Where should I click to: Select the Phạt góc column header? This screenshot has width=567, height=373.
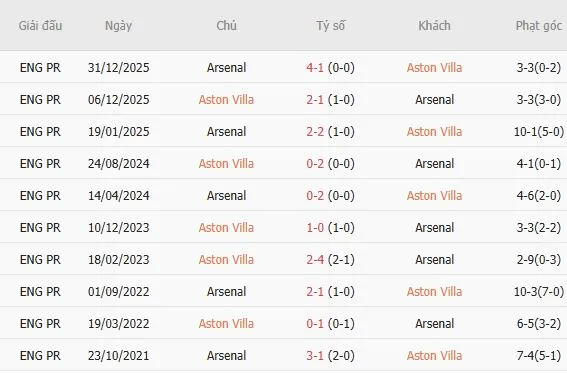538,26
